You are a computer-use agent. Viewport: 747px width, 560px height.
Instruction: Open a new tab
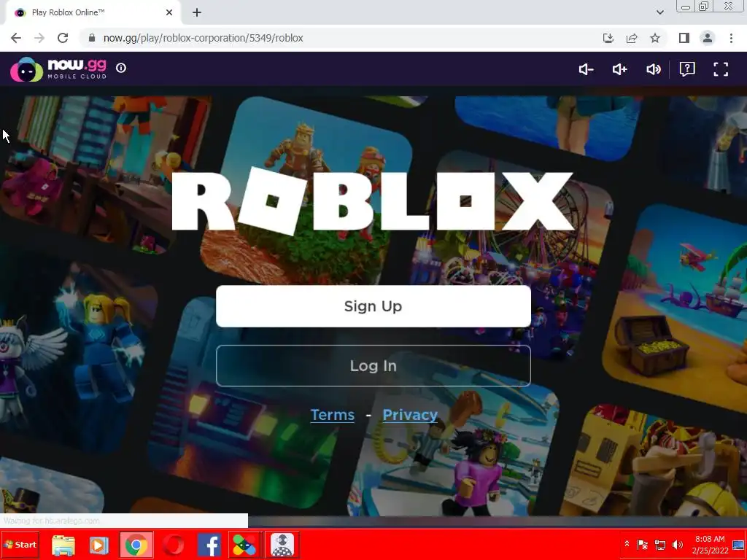(197, 13)
